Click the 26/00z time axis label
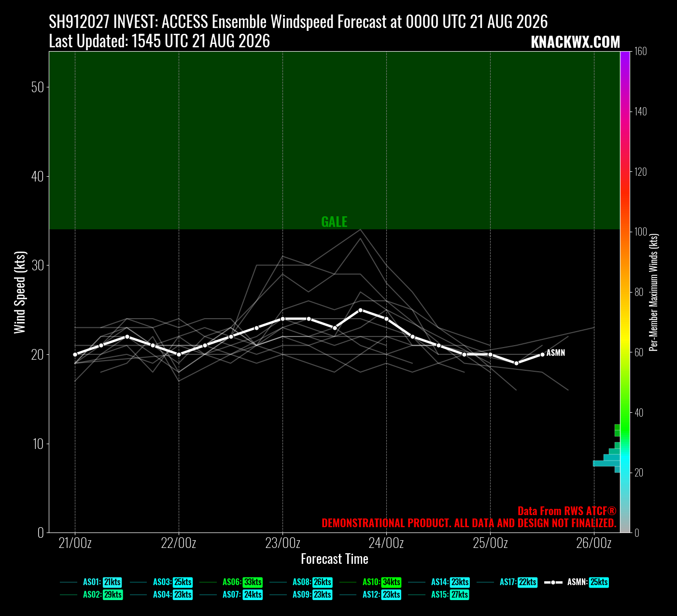The image size is (677, 616). (594, 543)
